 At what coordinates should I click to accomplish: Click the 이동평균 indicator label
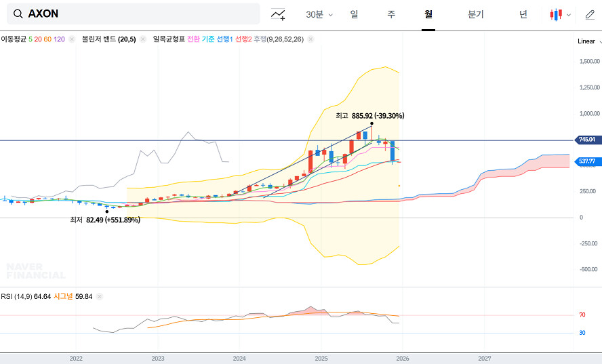pyautogui.click(x=14, y=39)
